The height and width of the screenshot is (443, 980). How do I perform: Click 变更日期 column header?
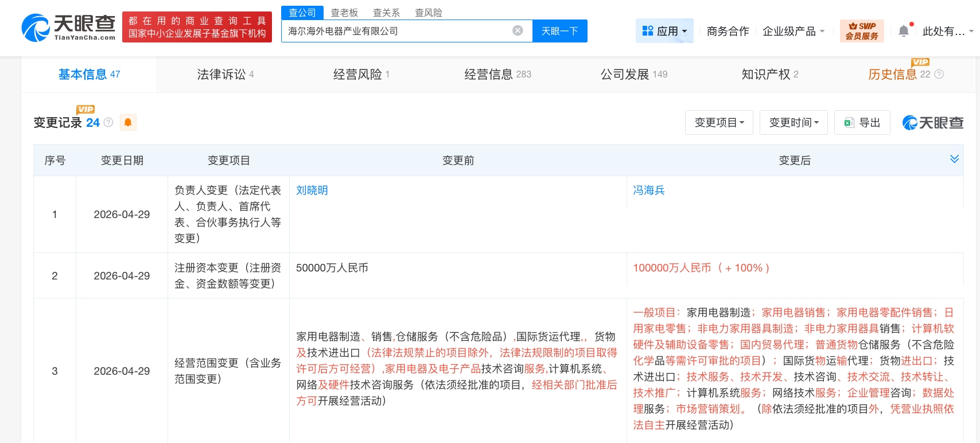click(x=122, y=161)
